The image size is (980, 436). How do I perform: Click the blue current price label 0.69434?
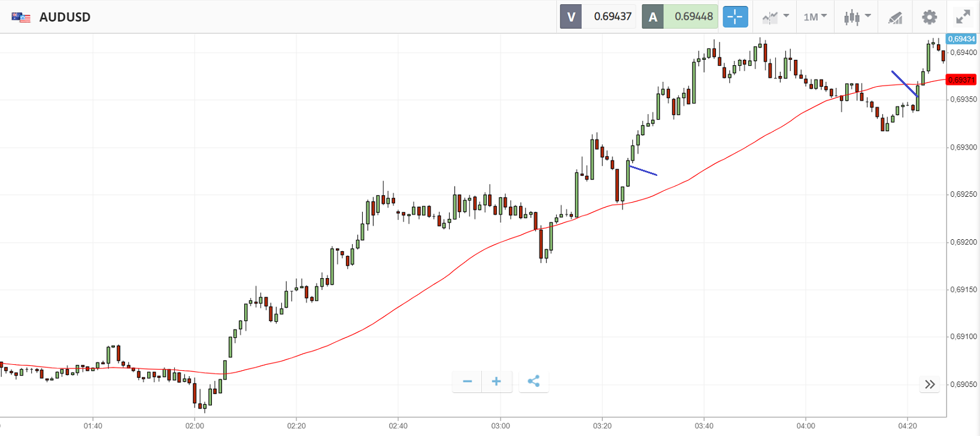(x=961, y=39)
